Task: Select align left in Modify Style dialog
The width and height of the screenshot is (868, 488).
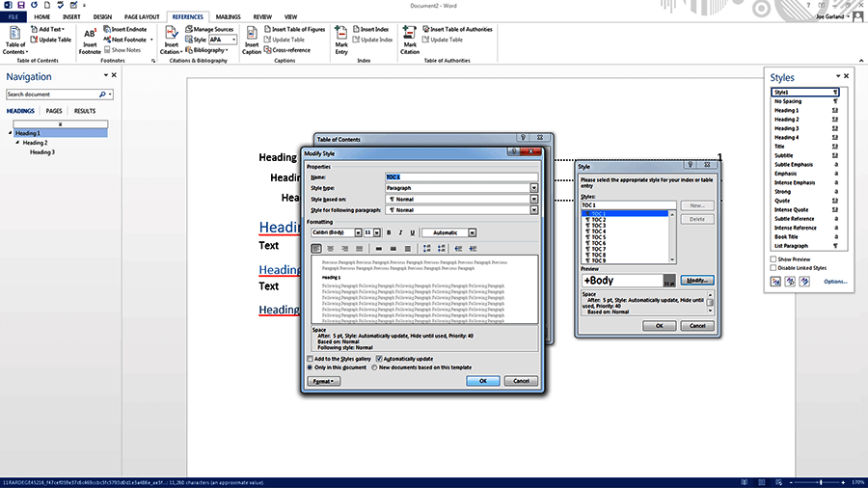Action: [x=316, y=249]
